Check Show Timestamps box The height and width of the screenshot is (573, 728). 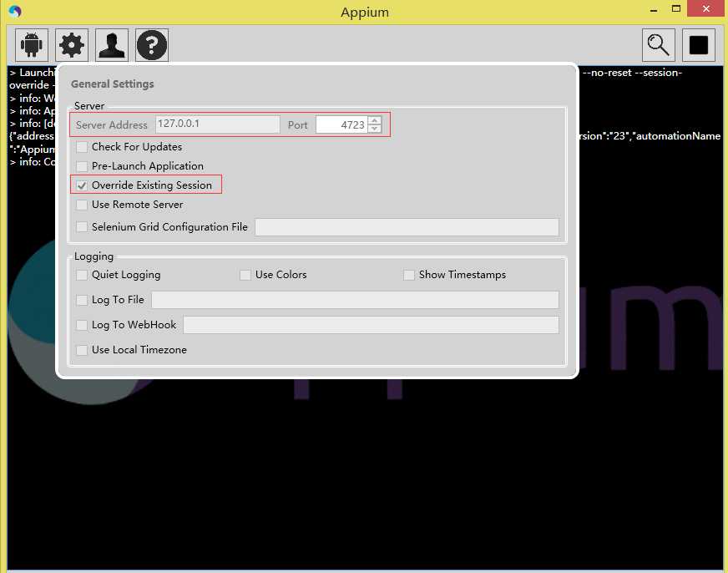408,275
